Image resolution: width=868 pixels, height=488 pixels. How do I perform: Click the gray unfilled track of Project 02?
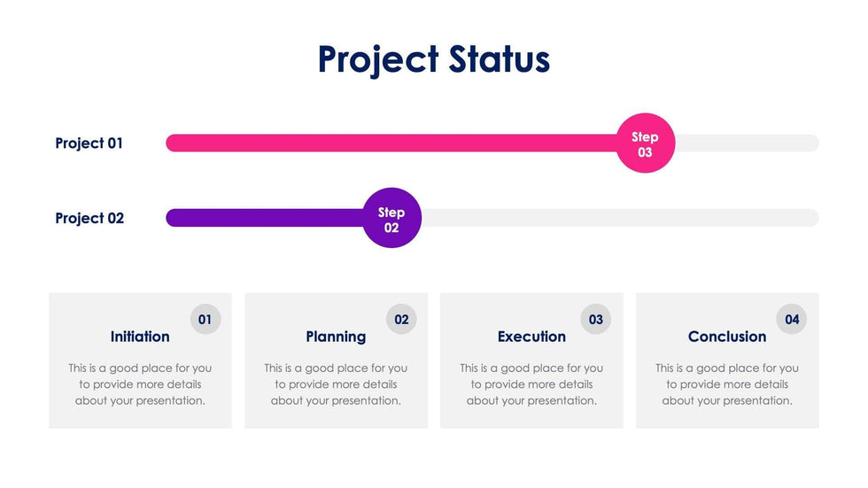click(x=620, y=218)
